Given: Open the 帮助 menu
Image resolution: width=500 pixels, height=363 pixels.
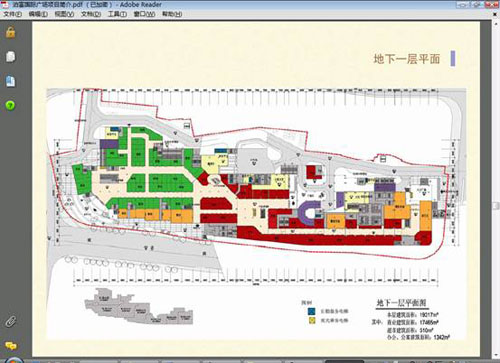Looking at the screenshot, I should coord(172,14).
